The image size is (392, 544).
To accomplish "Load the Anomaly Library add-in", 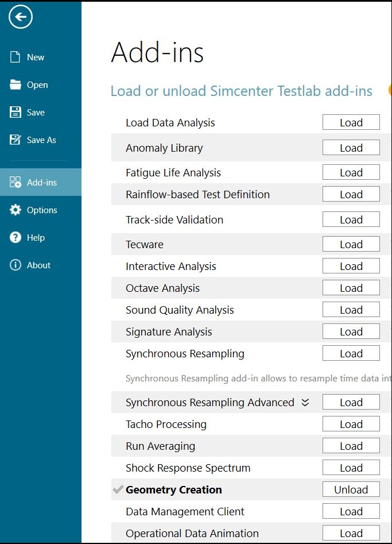I will coord(351,148).
